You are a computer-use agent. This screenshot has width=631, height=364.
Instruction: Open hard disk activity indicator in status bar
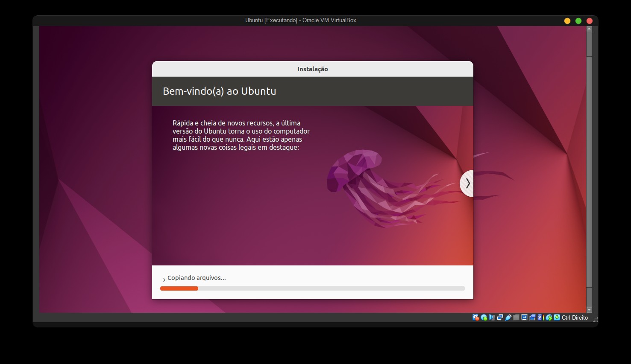(475, 317)
